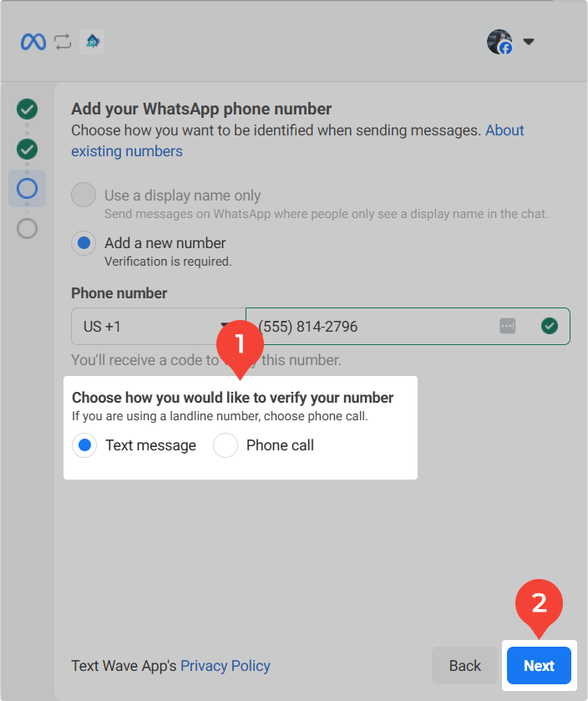
Task: Go to second completed step checkmark
Action: point(28,150)
